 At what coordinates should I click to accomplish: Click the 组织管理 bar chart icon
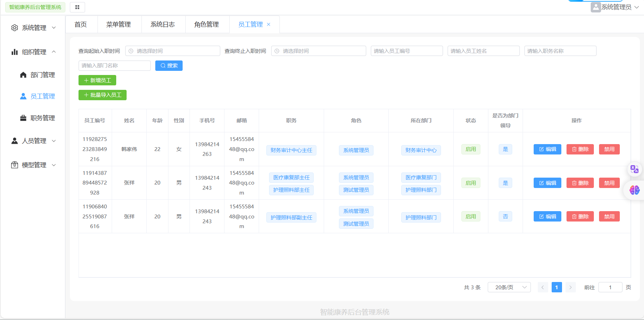coord(15,52)
